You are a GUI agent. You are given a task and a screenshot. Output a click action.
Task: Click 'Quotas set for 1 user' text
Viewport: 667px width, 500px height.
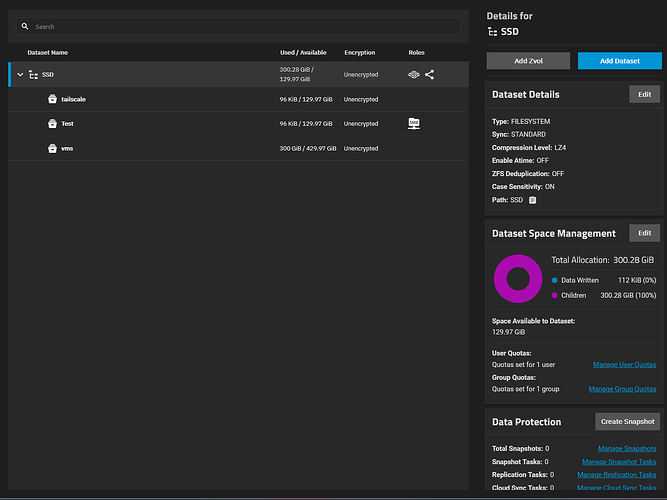(x=523, y=365)
